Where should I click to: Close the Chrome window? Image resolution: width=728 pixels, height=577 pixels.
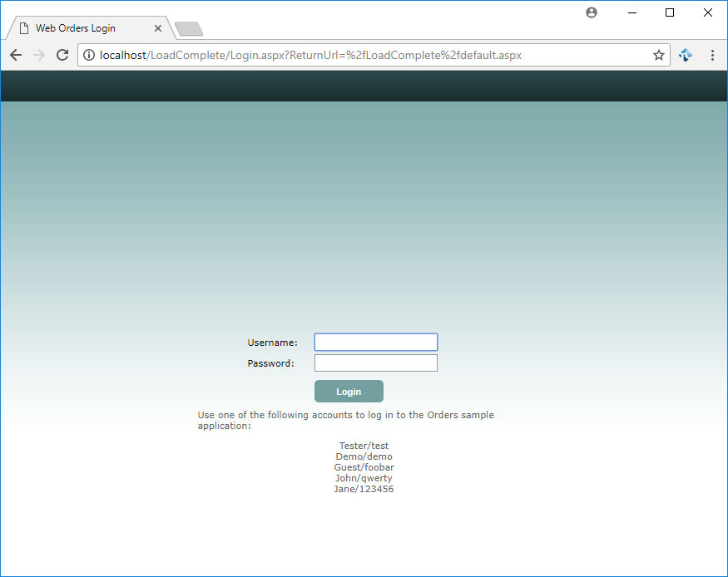point(707,12)
